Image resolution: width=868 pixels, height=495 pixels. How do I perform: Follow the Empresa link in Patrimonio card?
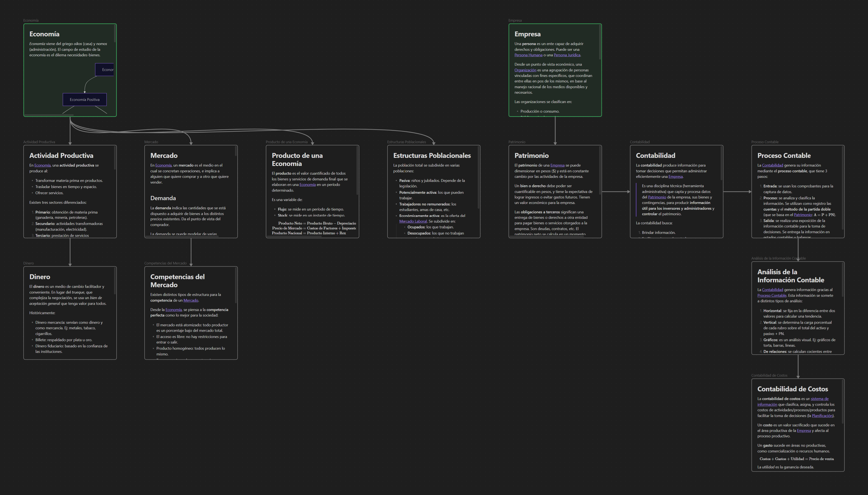(557, 165)
